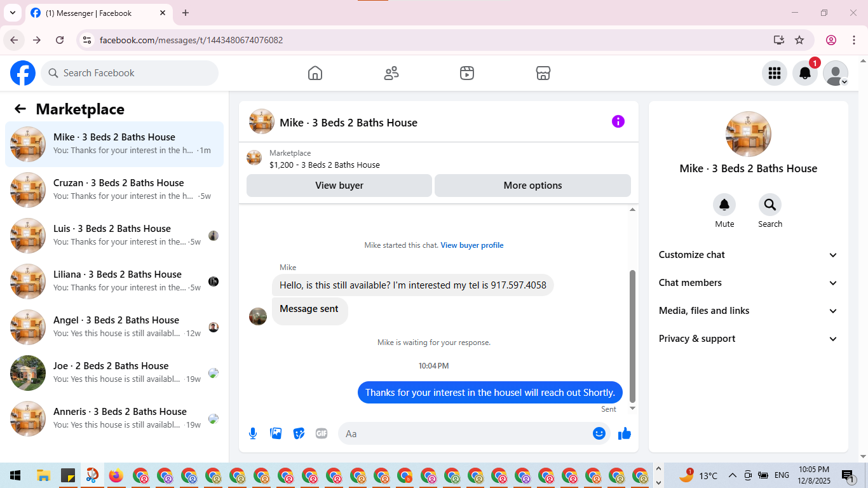
Task: Click the Facebook logo
Action: [x=23, y=73]
